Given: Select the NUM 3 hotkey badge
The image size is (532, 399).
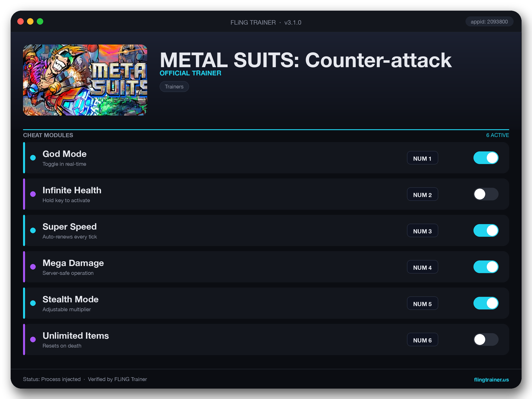Looking at the screenshot, I should click(422, 231).
